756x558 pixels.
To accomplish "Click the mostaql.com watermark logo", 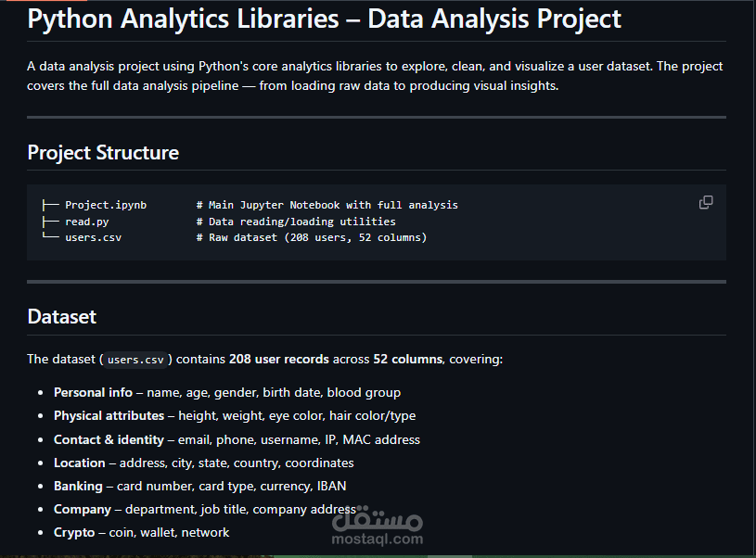I will (377, 526).
